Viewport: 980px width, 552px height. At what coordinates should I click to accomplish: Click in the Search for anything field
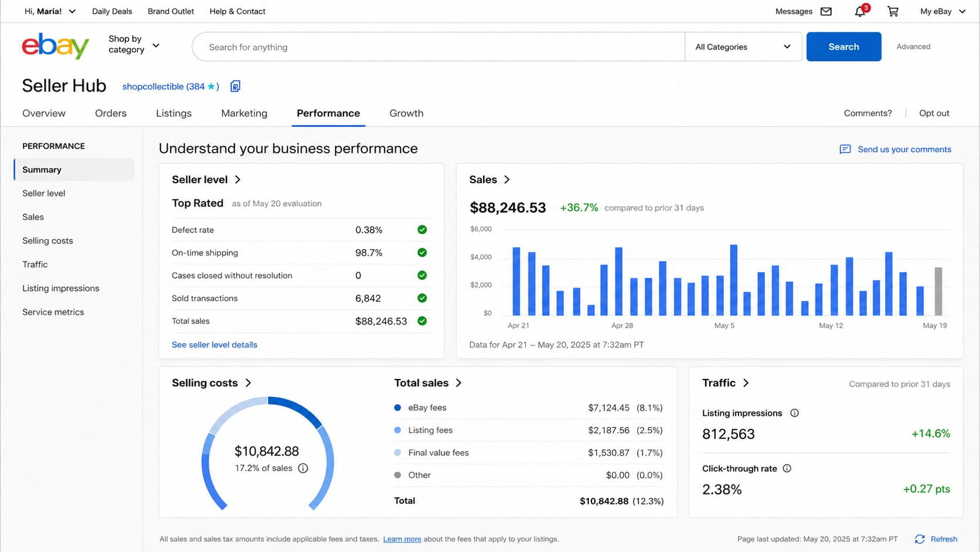[x=438, y=47]
